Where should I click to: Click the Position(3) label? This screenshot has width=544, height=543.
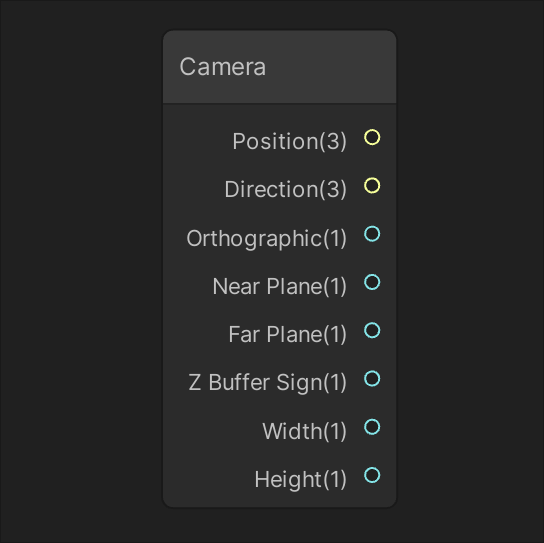point(290,141)
